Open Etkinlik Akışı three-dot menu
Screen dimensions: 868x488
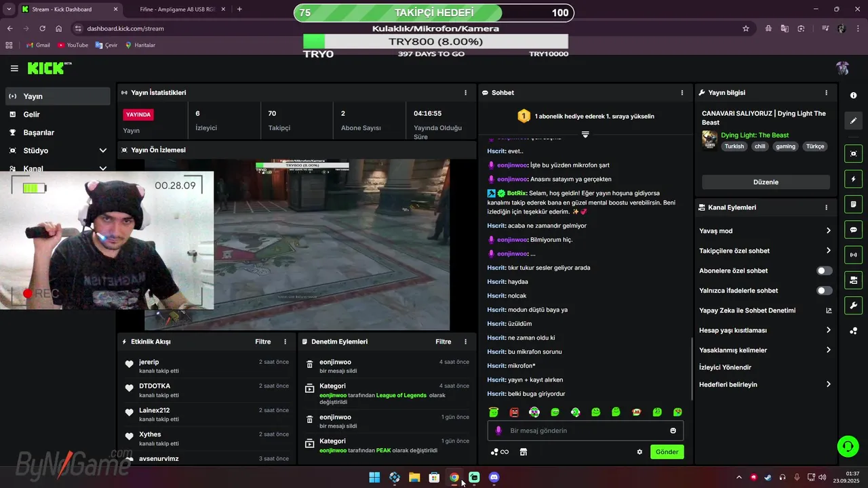[285, 342]
